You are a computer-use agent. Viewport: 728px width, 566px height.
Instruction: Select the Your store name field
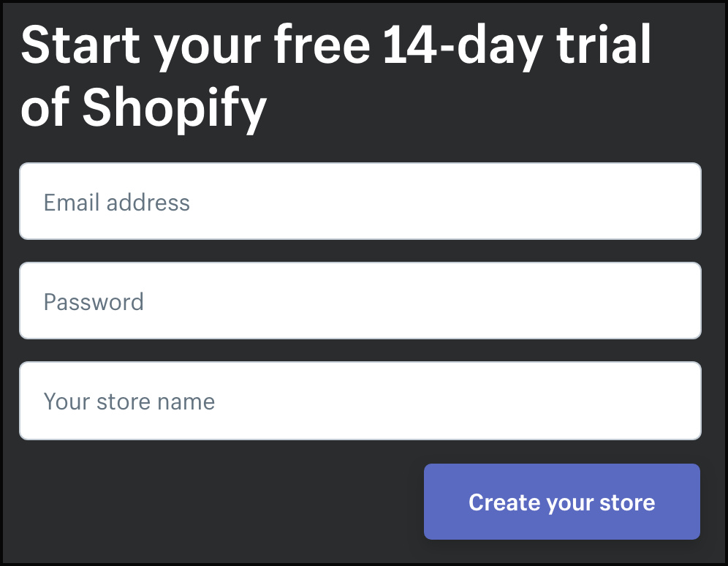[360, 401]
